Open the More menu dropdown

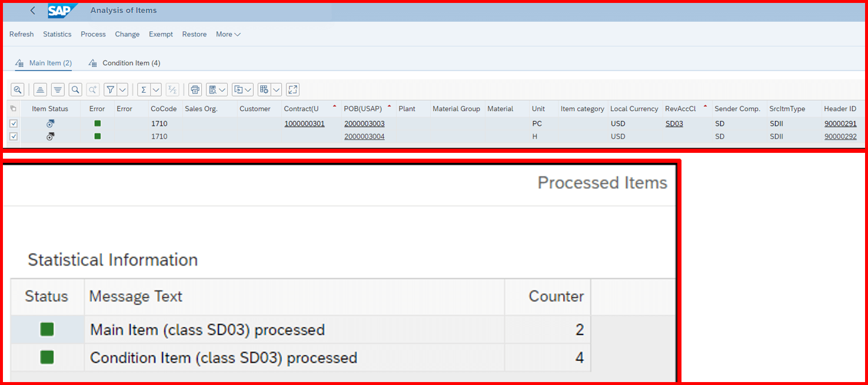[228, 34]
